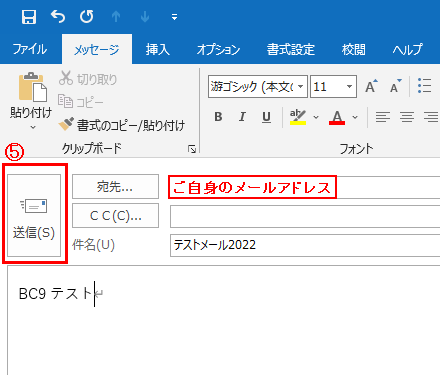Click the bullet list icon

point(425,86)
